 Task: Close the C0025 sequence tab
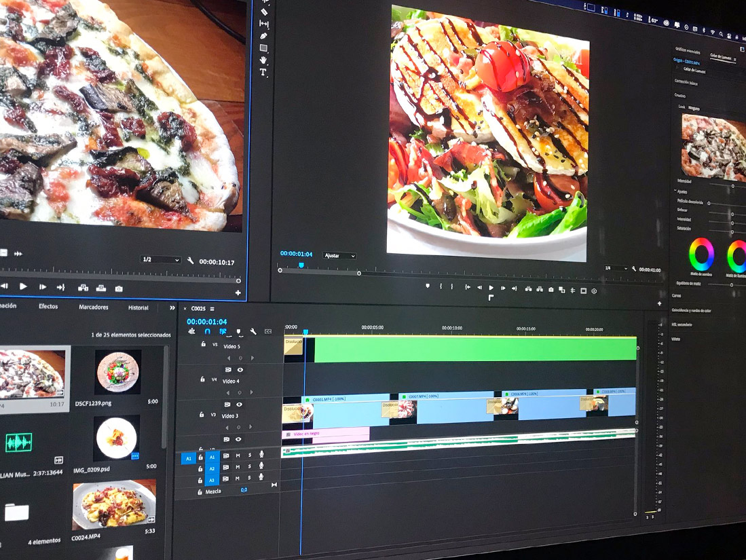(185, 309)
